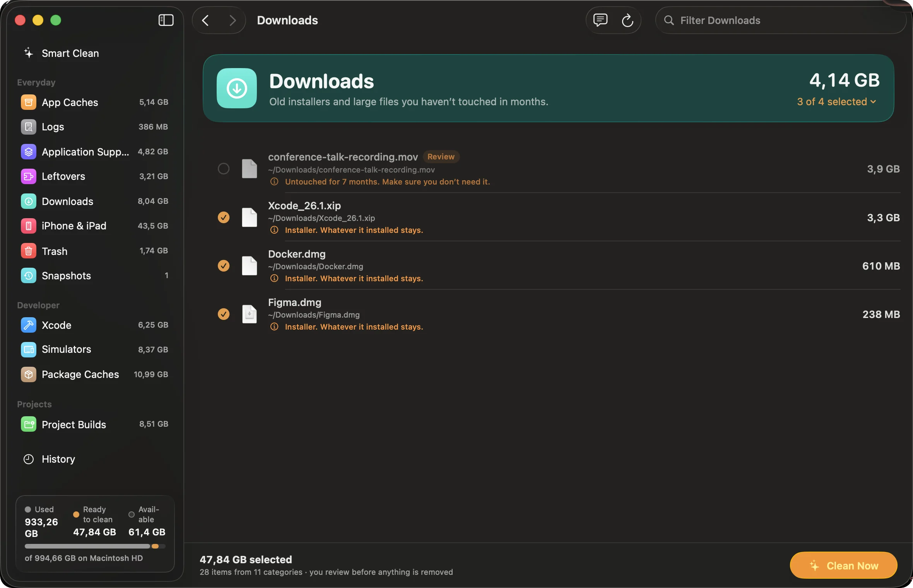Click the Xcode_26.1.xip file icon
The width and height of the screenshot is (913, 588).
(250, 217)
